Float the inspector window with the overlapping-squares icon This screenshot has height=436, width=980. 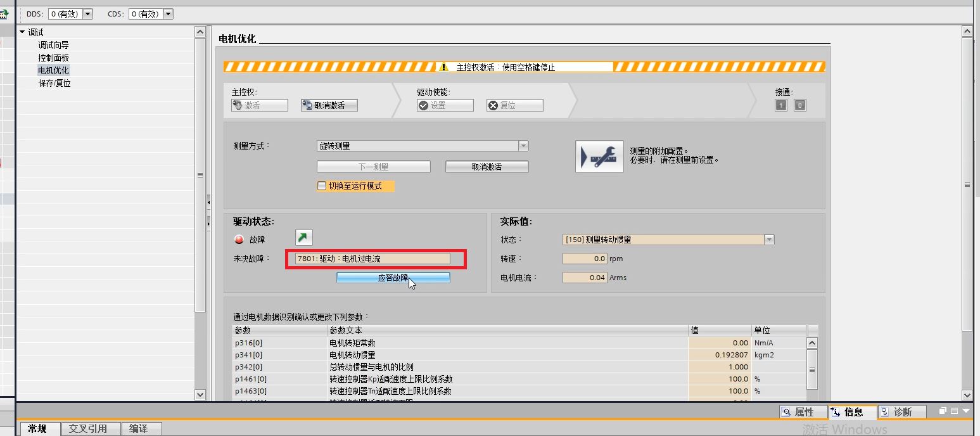(943, 411)
